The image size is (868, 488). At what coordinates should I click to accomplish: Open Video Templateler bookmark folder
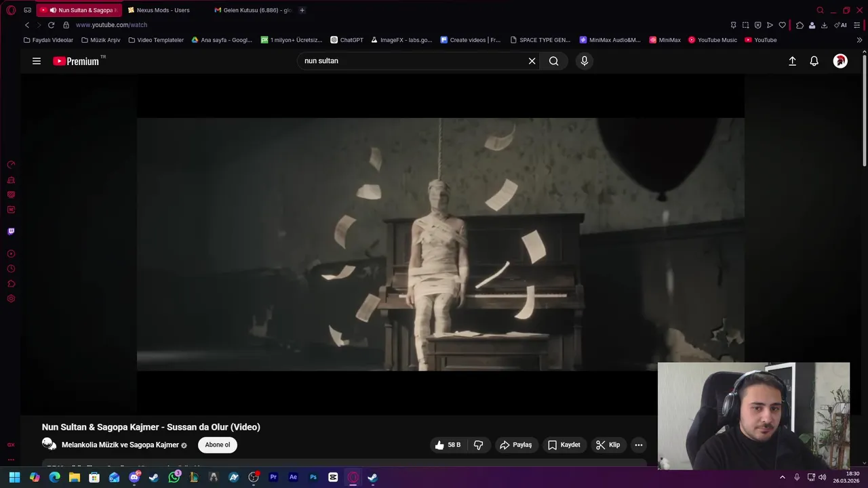pos(155,40)
